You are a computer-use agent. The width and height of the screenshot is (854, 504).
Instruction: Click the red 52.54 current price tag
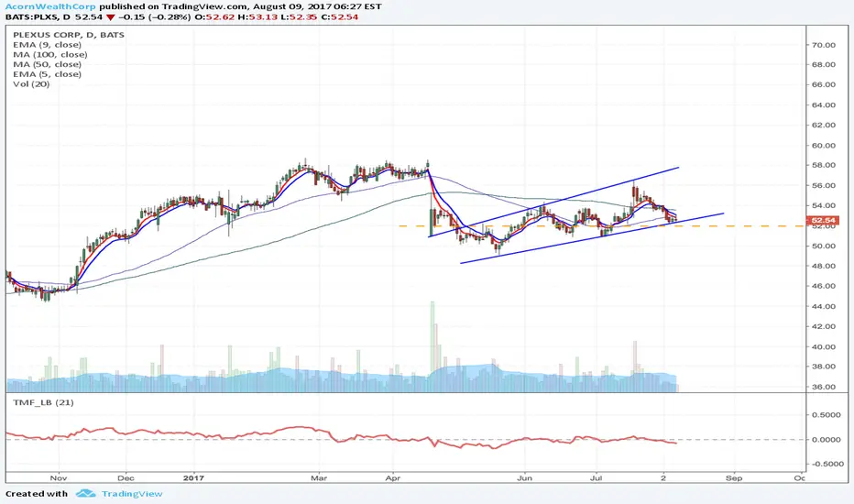click(x=823, y=221)
